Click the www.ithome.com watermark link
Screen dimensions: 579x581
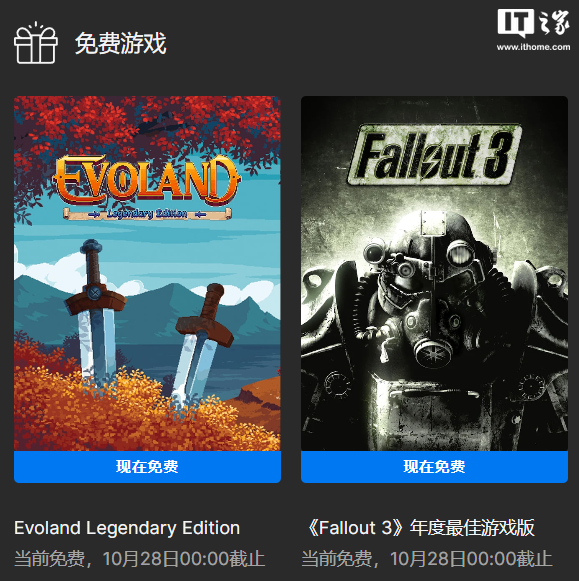tap(533, 47)
